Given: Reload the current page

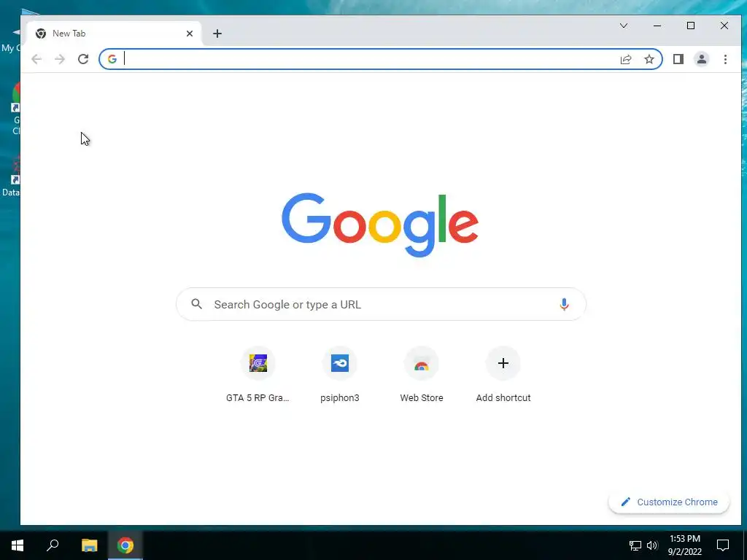Looking at the screenshot, I should coord(83,59).
